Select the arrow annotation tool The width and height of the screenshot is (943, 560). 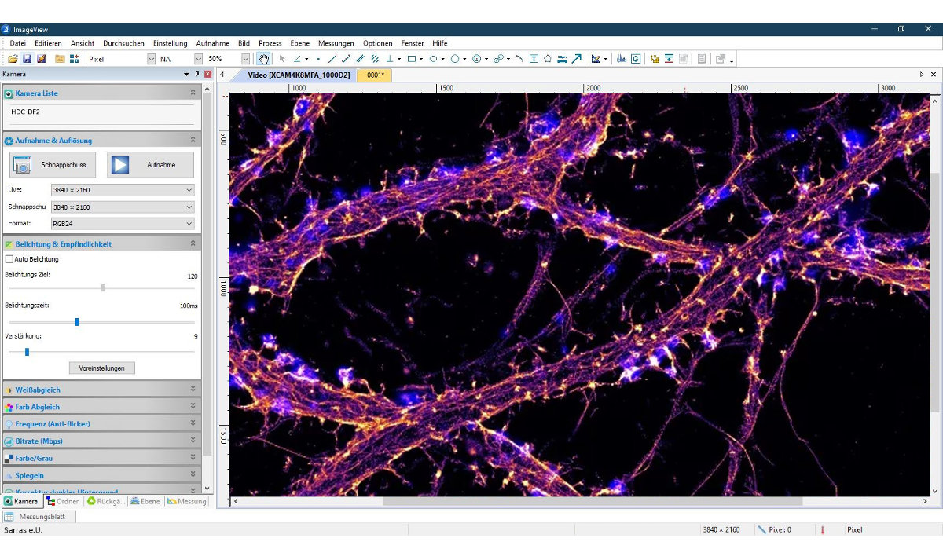pos(577,58)
